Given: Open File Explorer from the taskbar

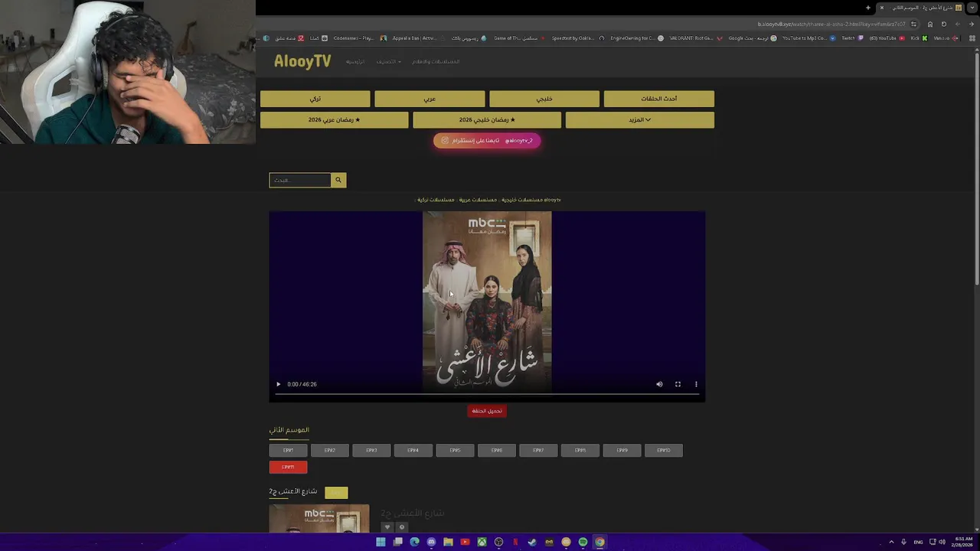Looking at the screenshot, I should tap(448, 542).
